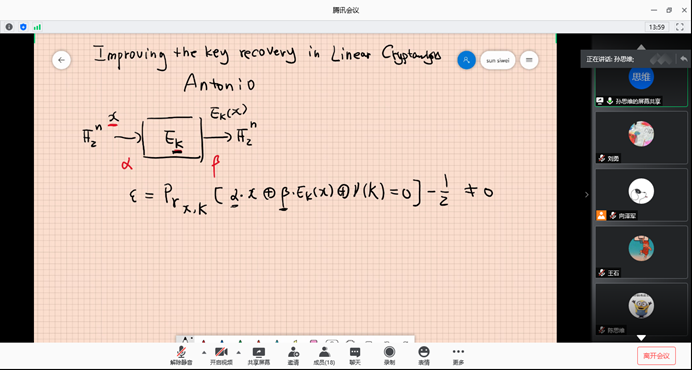This screenshot has width=692, height=370.
Task: Open the More (更多) options menu
Action: [x=459, y=356]
